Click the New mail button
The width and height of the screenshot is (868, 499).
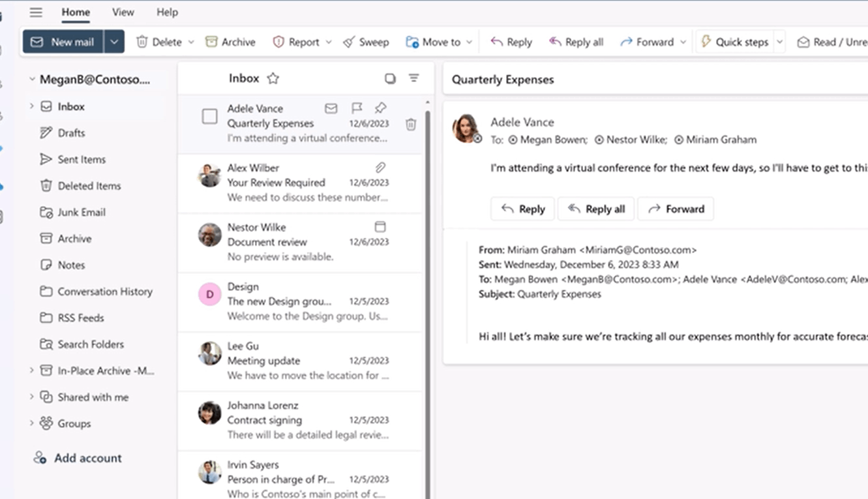pos(63,42)
